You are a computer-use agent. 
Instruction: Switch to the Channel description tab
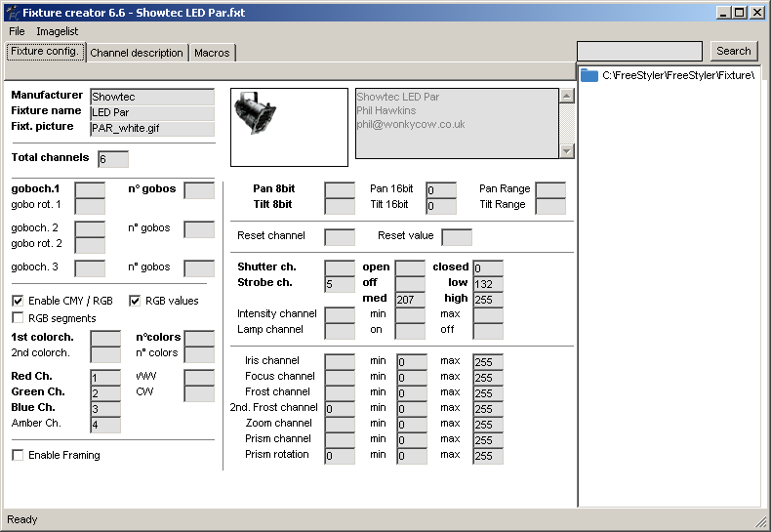137,53
